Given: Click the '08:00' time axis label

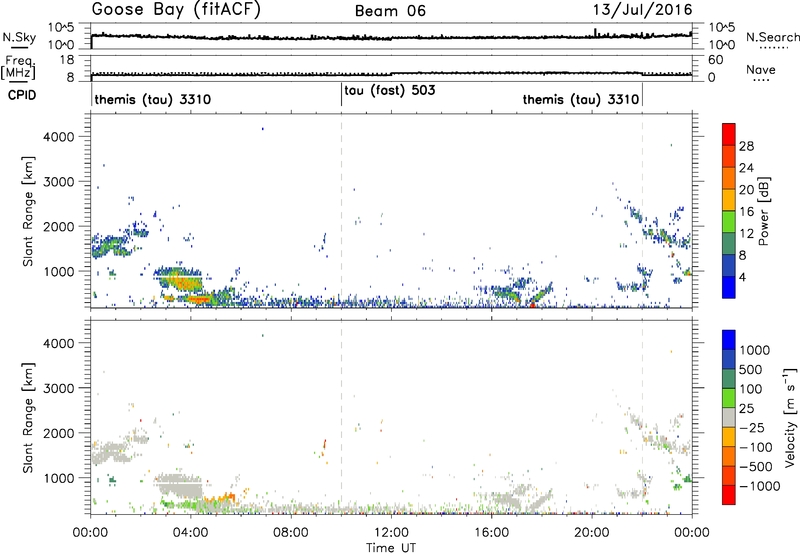Looking at the screenshot, I should 291,533.
